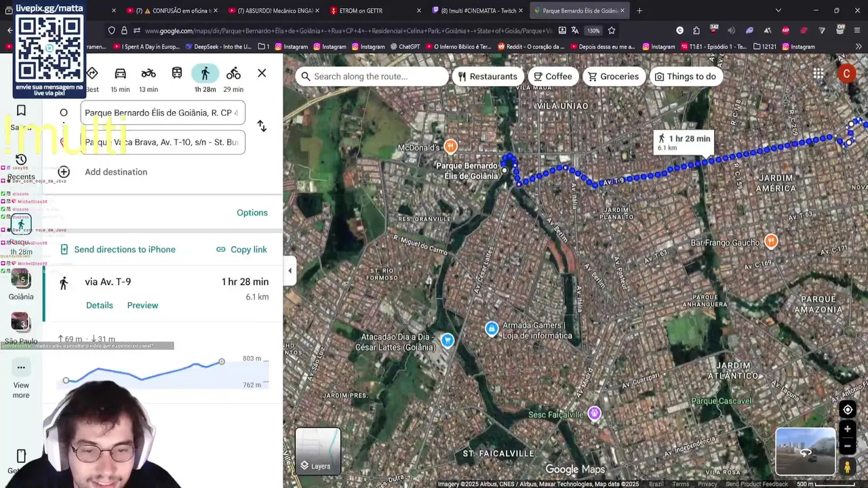The image size is (868, 488).
Task: Choose motorcycle travel mode icon
Action: [x=149, y=73]
